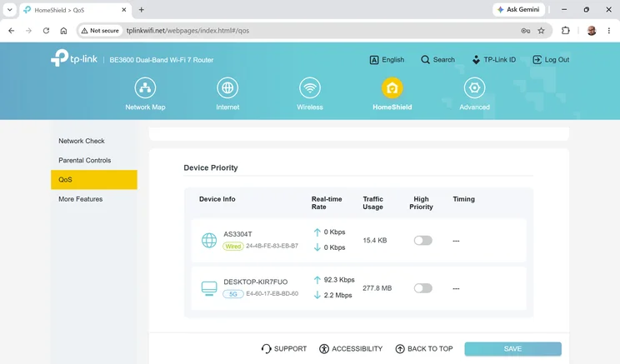Click the 5G tag on DESKTOP-KIR7FUO

(233, 294)
